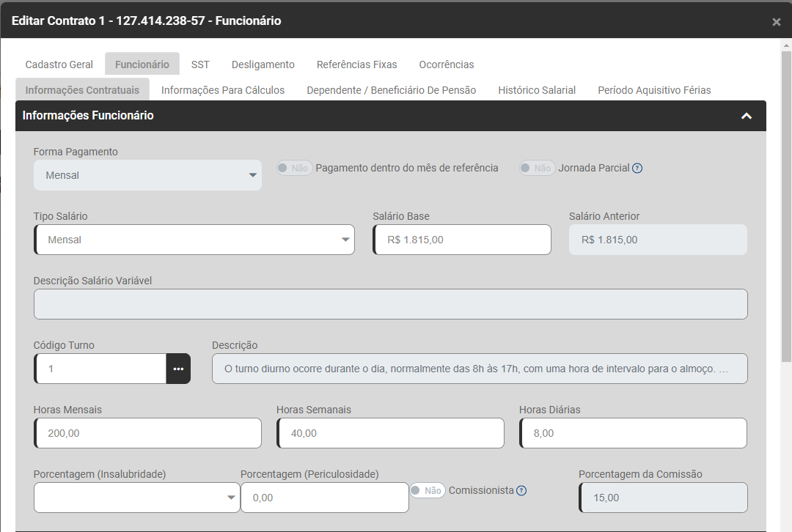Click the Porcentagem (Periculosidade) field

[x=325, y=498]
